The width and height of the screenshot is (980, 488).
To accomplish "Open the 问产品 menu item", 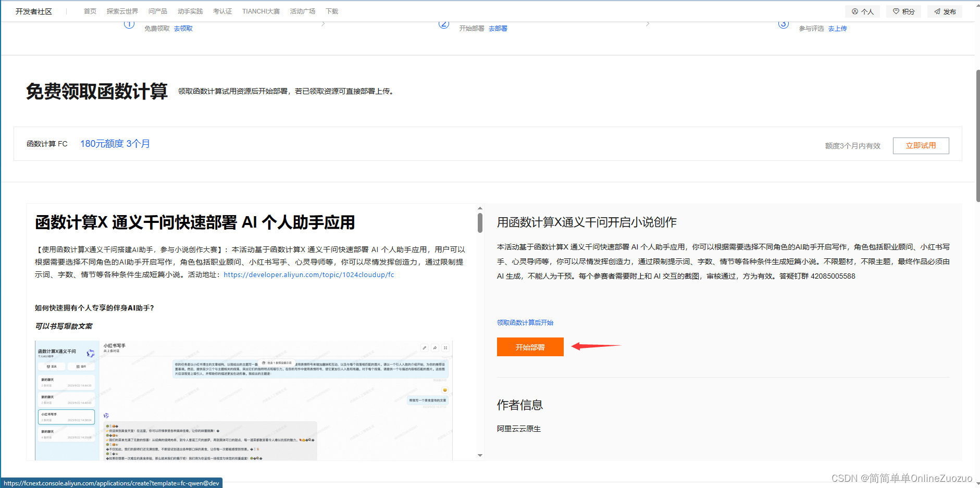I will [x=158, y=11].
